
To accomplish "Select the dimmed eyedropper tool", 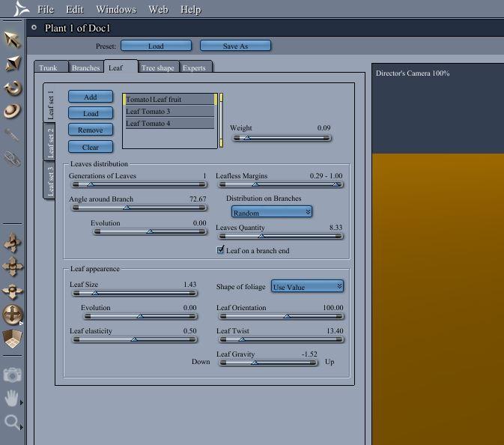I will (12, 135).
